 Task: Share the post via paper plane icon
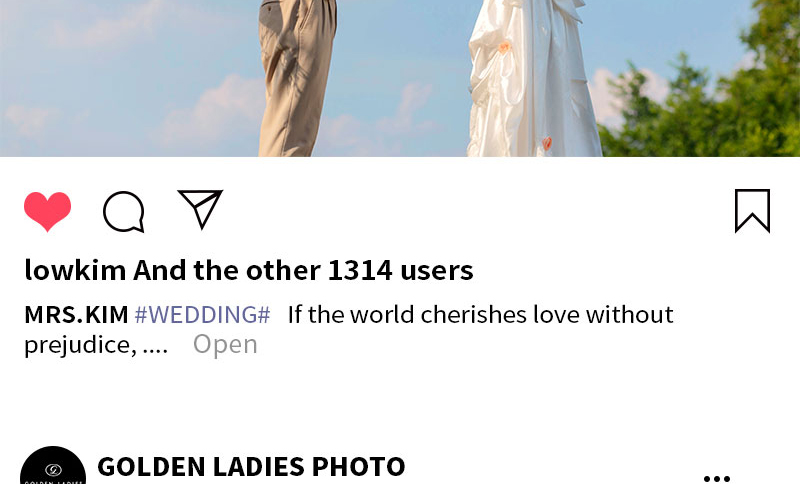point(200,209)
